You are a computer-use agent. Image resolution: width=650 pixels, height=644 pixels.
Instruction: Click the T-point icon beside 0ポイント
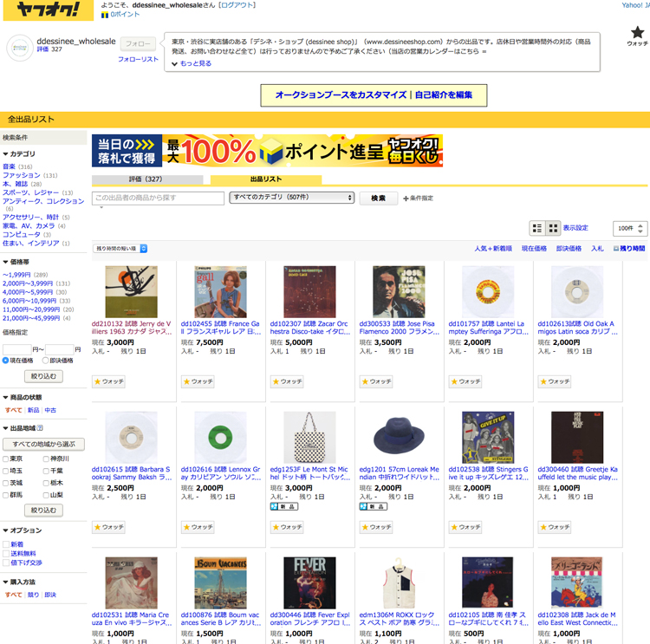pyautogui.click(x=105, y=15)
